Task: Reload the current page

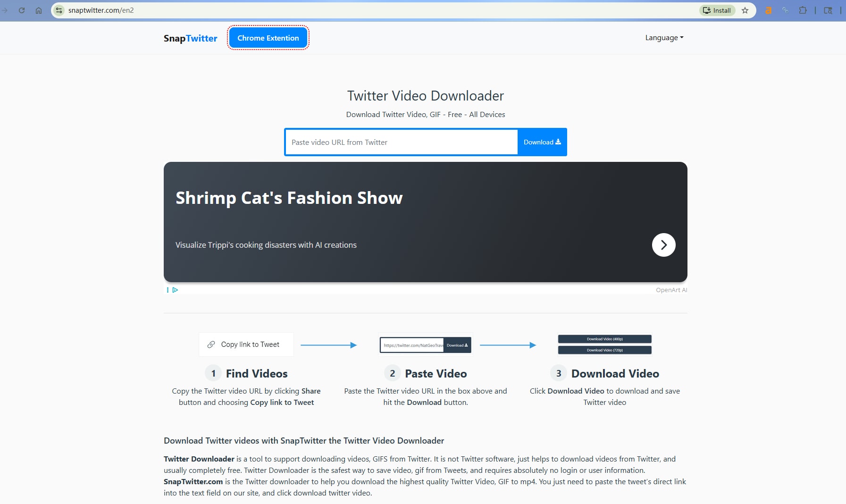Action: (22, 10)
